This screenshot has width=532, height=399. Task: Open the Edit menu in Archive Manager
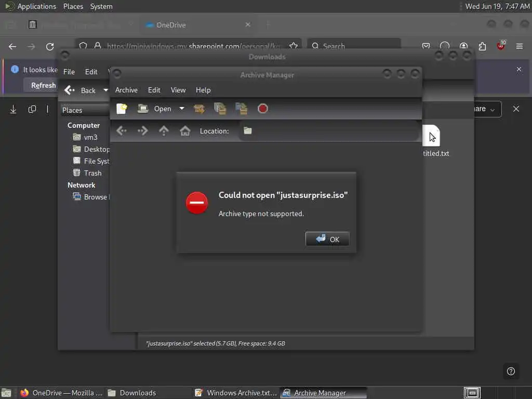click(x=154, y=90)
